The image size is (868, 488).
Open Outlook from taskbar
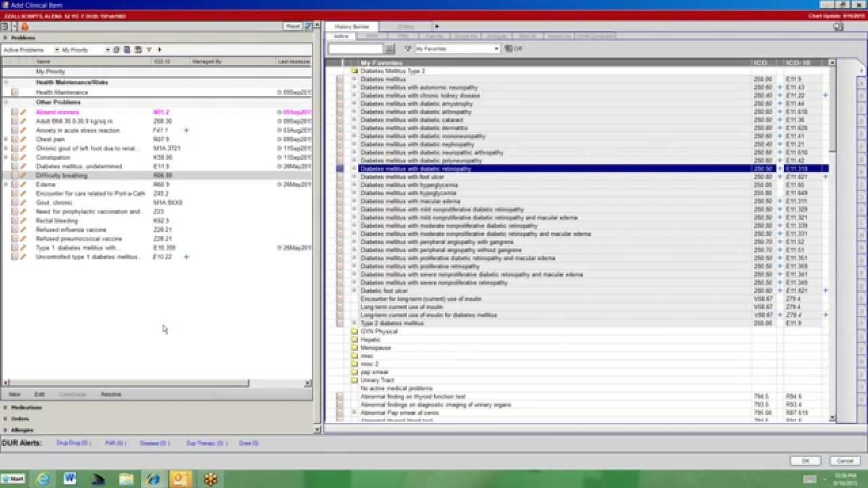coord(182,479)
